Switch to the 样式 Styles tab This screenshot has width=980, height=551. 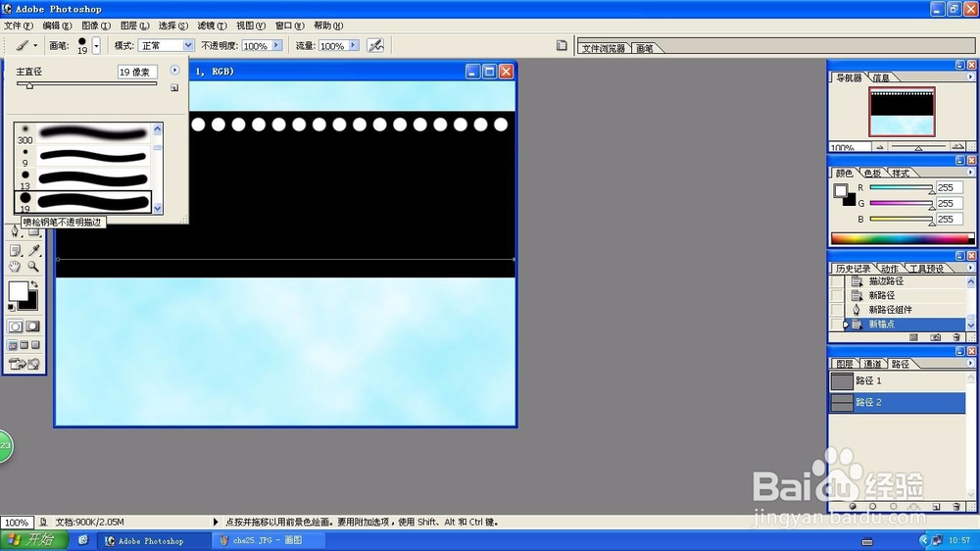[x=901, y=174]
